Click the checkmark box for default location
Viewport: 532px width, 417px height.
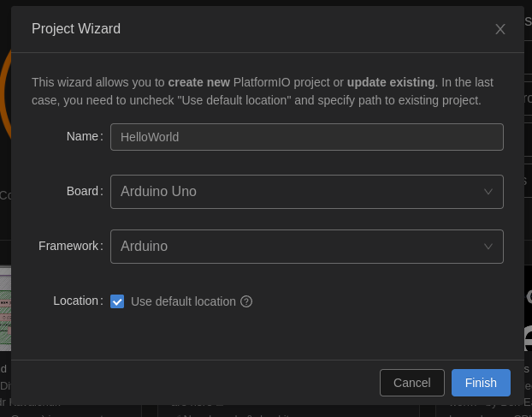point(117,301)
